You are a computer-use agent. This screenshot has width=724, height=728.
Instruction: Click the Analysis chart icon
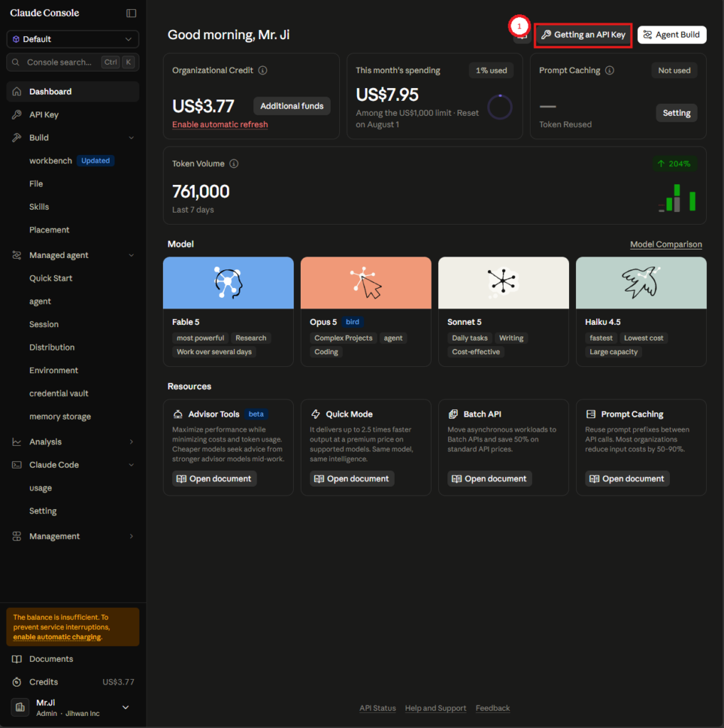17,442
